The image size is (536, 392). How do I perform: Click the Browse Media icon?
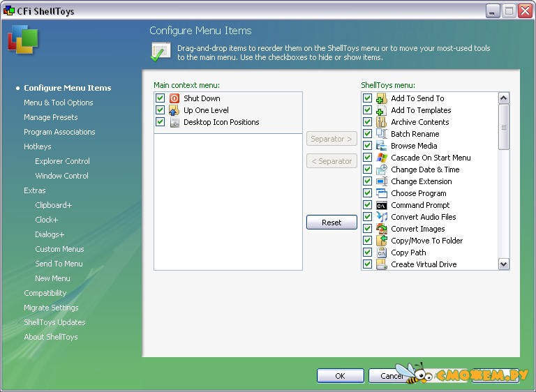click(382, 146)
